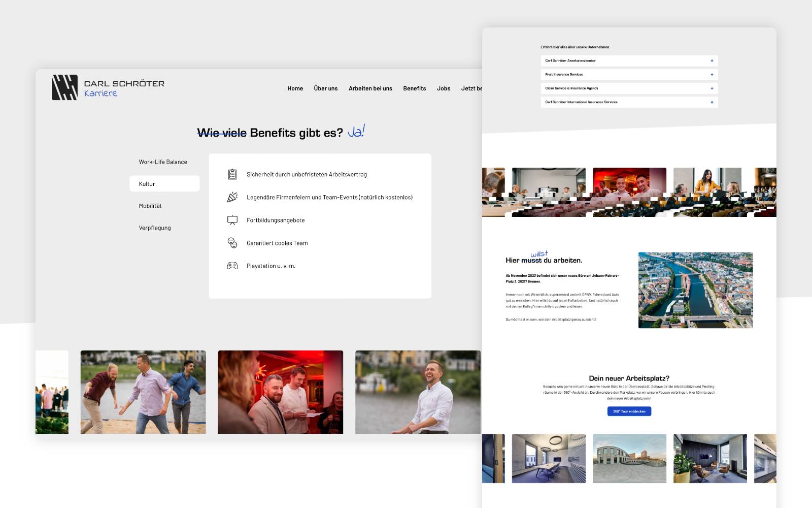Open the Jobs navigation link
The width and height of the screenshot is (812, 508).
pos(443,88)
